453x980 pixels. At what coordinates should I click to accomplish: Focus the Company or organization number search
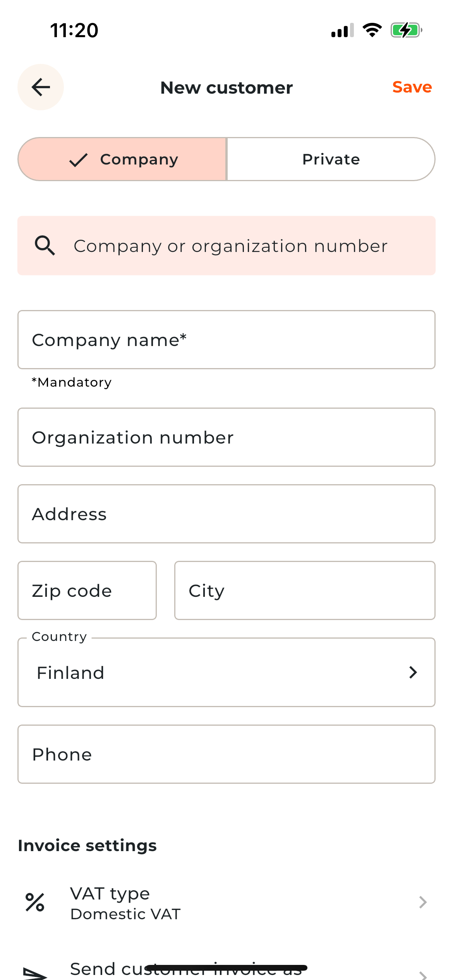point(230,246)
